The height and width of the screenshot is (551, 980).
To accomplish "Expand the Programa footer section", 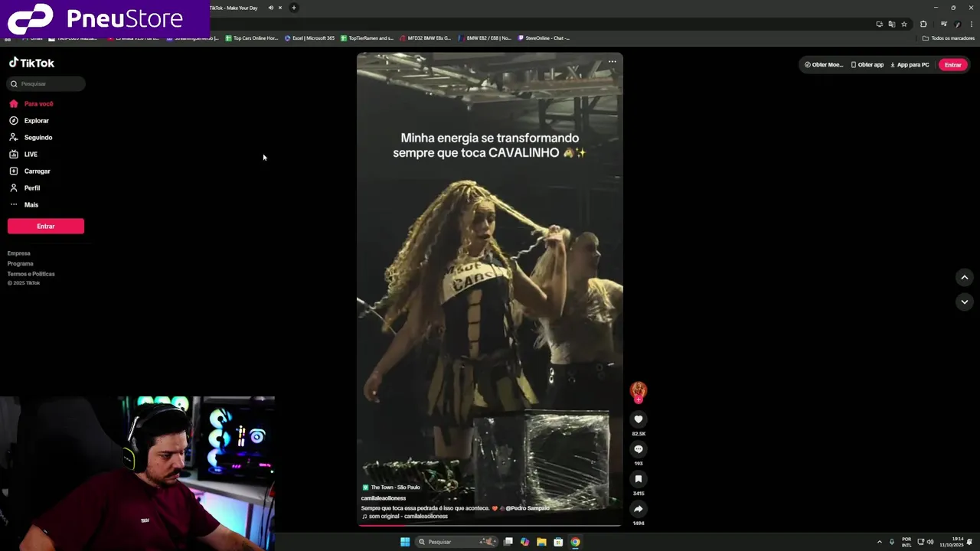I will [21, 263].
